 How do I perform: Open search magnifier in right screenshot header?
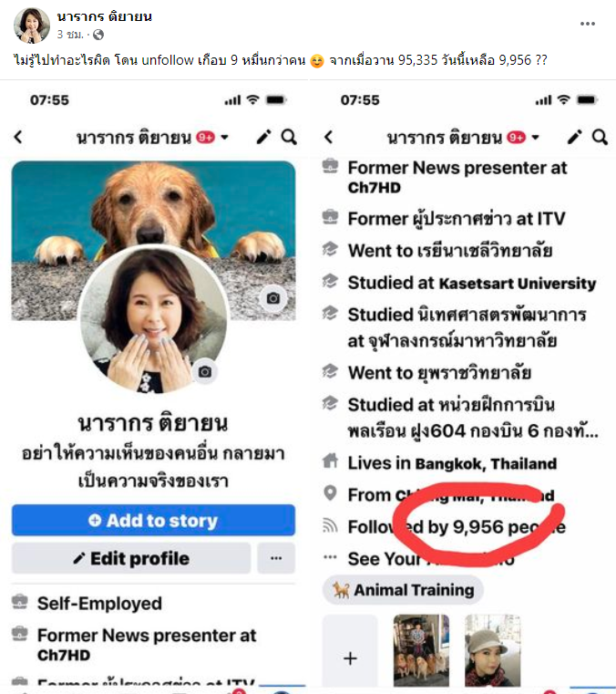point(601,137)
